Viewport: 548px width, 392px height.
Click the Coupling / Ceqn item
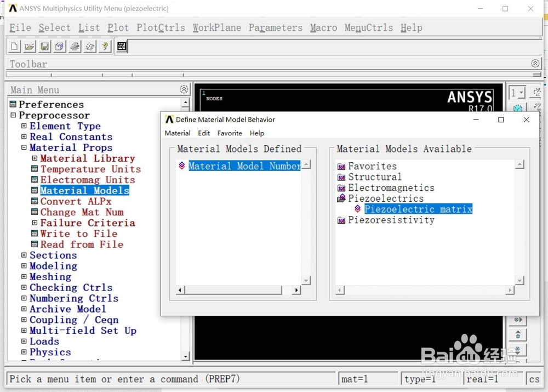coord(74,320)
